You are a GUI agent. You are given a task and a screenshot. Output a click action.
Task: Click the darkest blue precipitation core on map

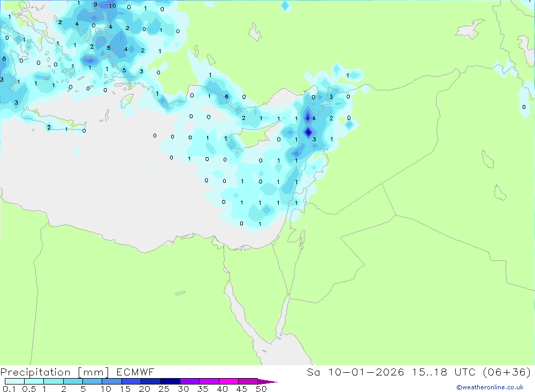point(309,132)
